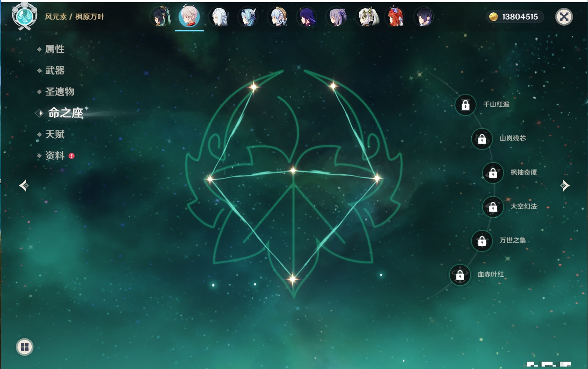Choose the Nahida avatar with leaf hairpin
Viewport: 588px width, 369px height.
coord(366,17)
